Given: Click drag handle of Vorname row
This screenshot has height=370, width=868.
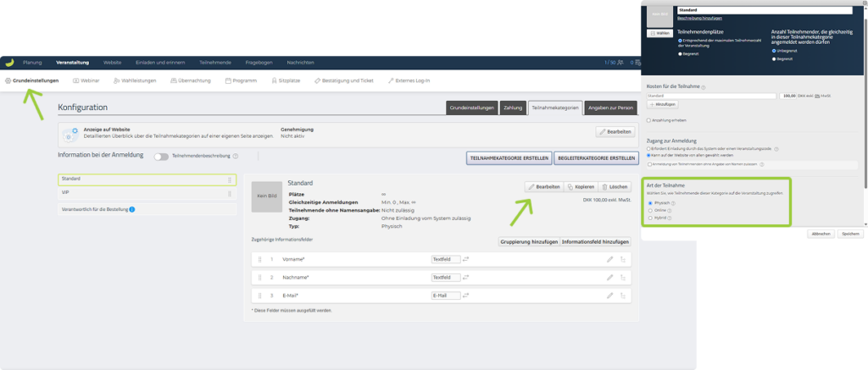Looking at the screenshot, I should 259,259.
